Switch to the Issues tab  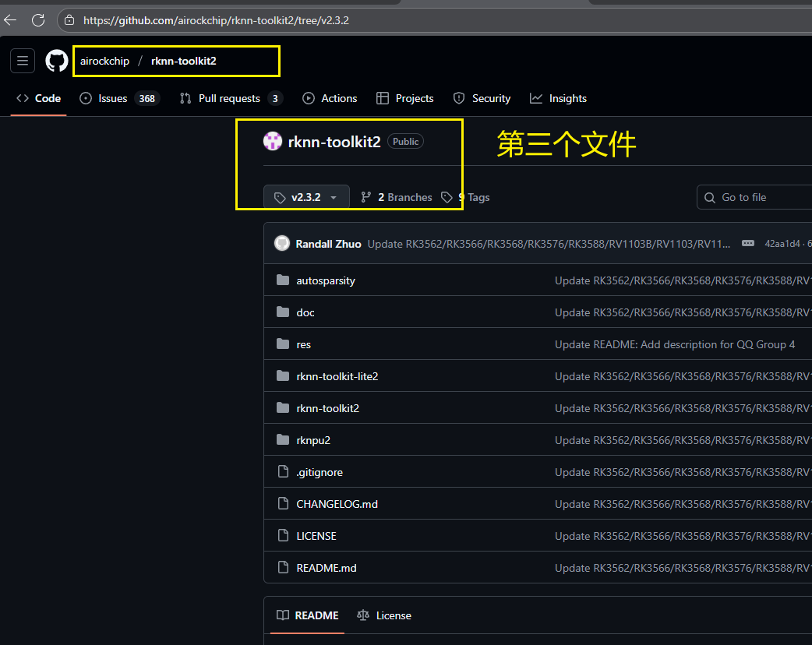pyautogui.click(x=120, y=98)
